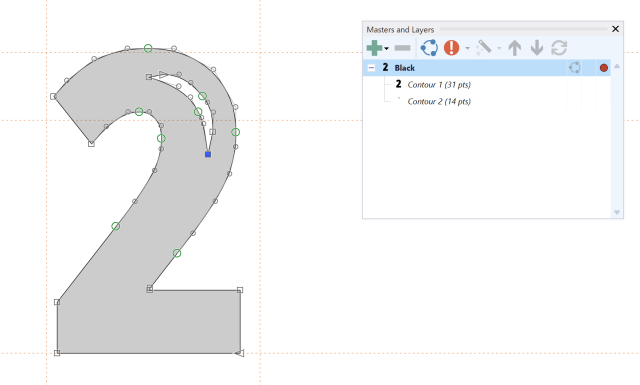Click the layer list scroll-down arrow
640x385 pixels.
pos(617,212)
